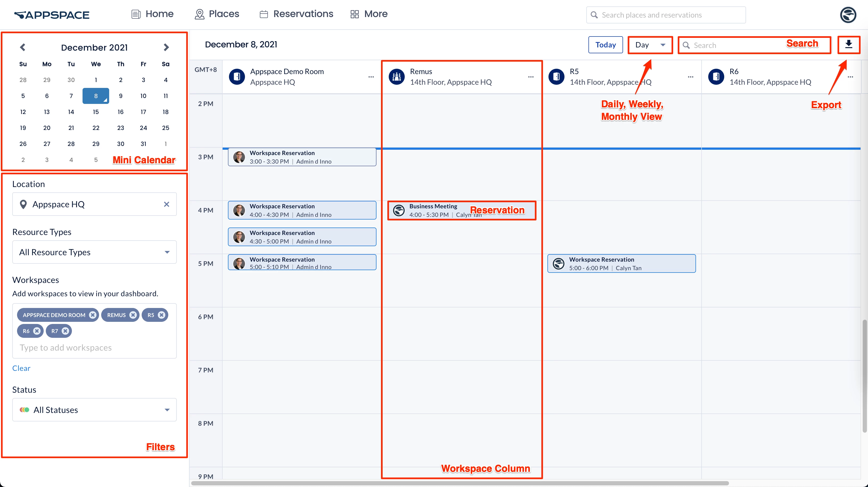Viewport: 868px width, 487px height.
Task: Open the All Statuses dropdown
Action: 94,409
